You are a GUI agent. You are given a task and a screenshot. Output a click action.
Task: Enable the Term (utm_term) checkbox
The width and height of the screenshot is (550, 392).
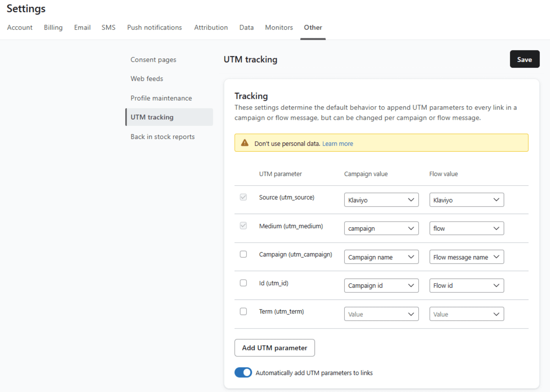click(x=243, y=311)
